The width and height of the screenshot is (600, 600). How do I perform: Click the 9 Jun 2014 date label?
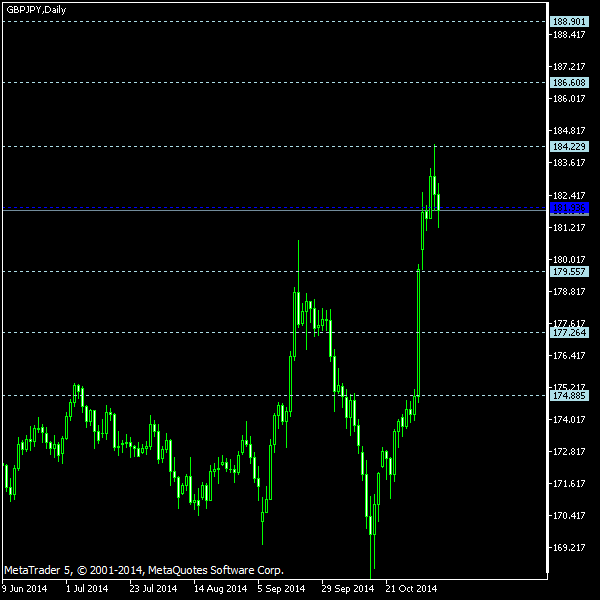coord(24,589)
